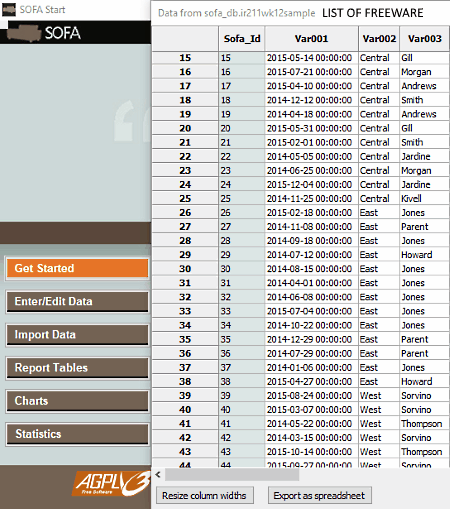The width and height of the screenshot is (450, 509).
Task: Open the Charts section
Action: point(77,401)
